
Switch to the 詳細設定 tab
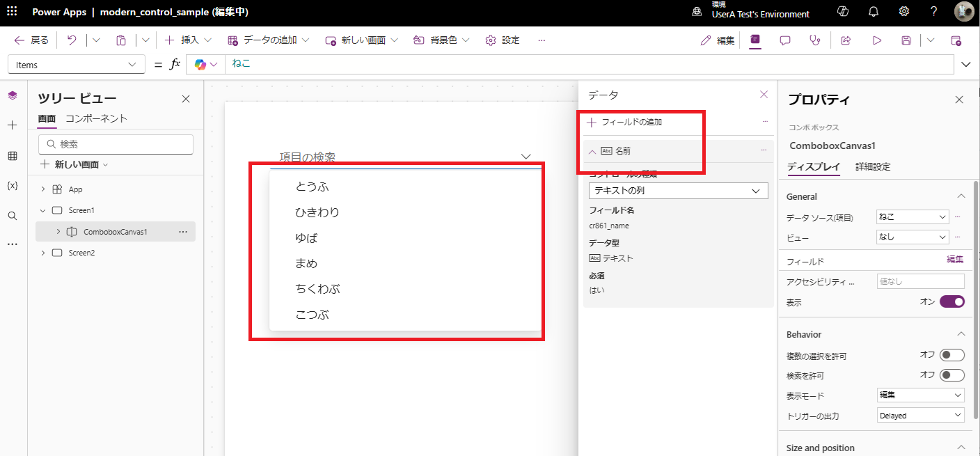873,167
